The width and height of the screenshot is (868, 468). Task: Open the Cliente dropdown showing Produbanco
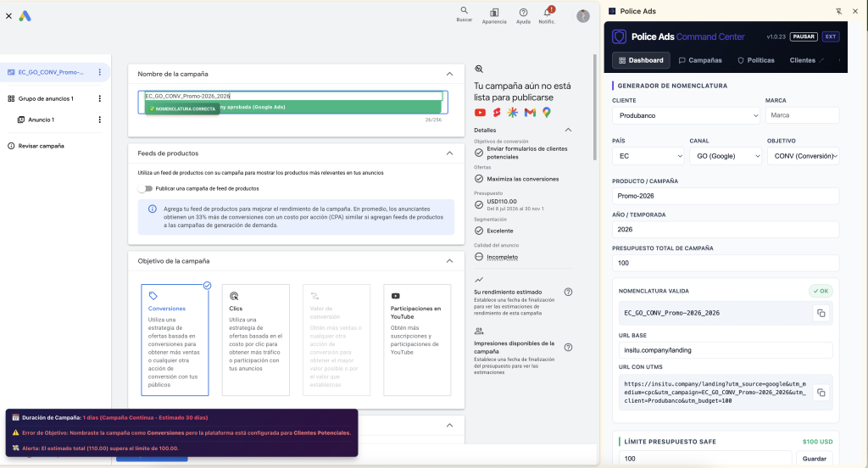click(686, 115)
